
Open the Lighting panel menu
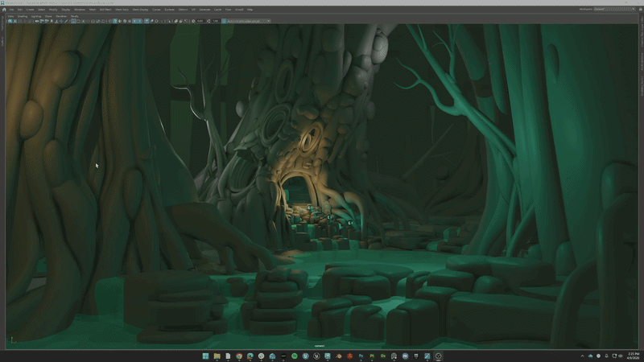pos(36,15)
